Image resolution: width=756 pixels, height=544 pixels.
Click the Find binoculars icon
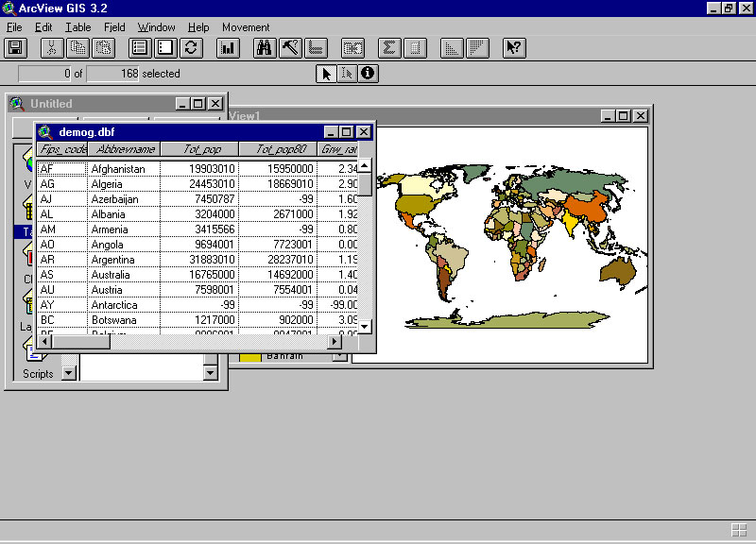tap(266, 48)
